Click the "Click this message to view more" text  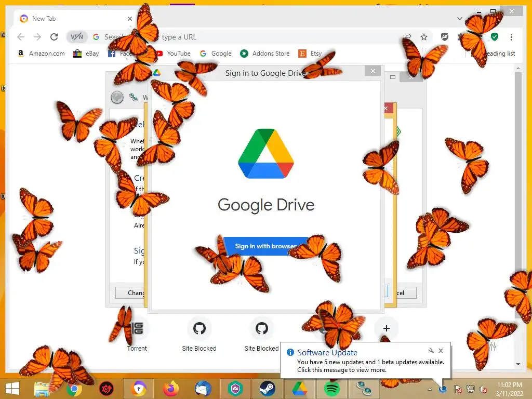click(342, 370)
